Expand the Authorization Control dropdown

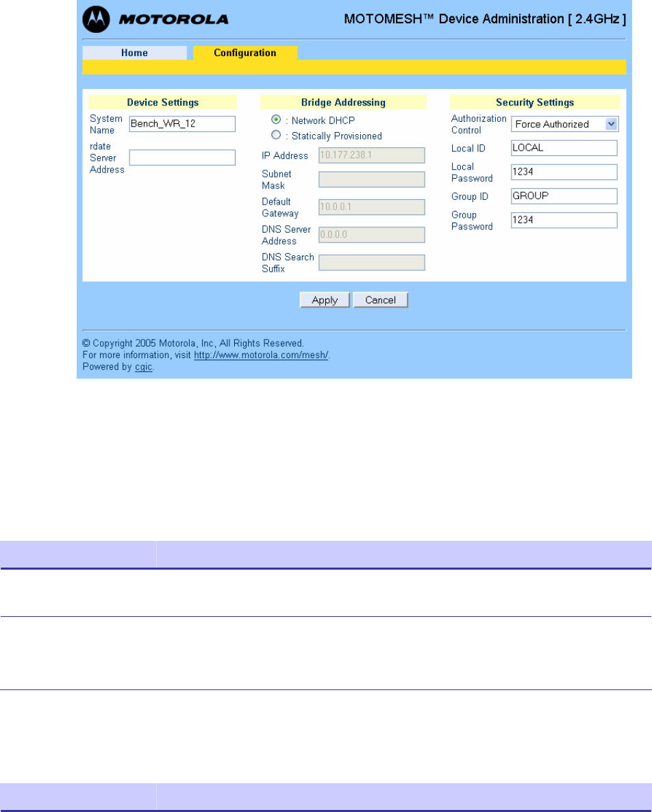click(x=565, y=125)
